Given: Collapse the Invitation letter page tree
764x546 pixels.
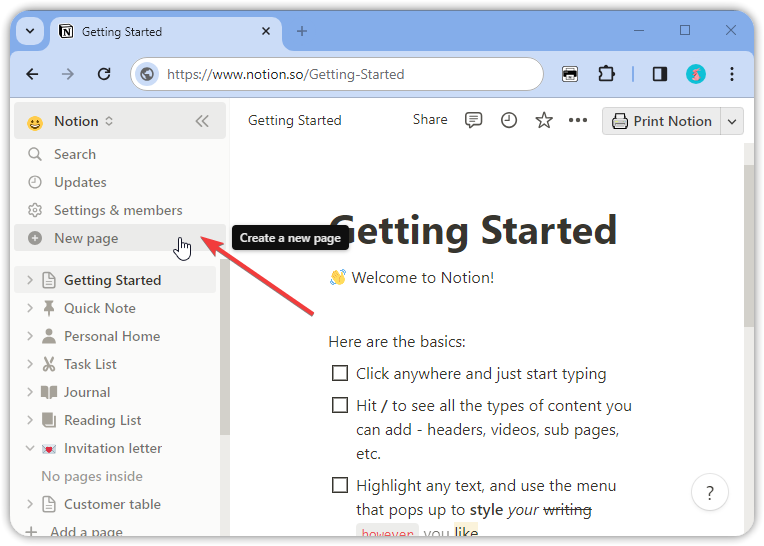Looking at the screenshot, I should click(x=30, y=448).
